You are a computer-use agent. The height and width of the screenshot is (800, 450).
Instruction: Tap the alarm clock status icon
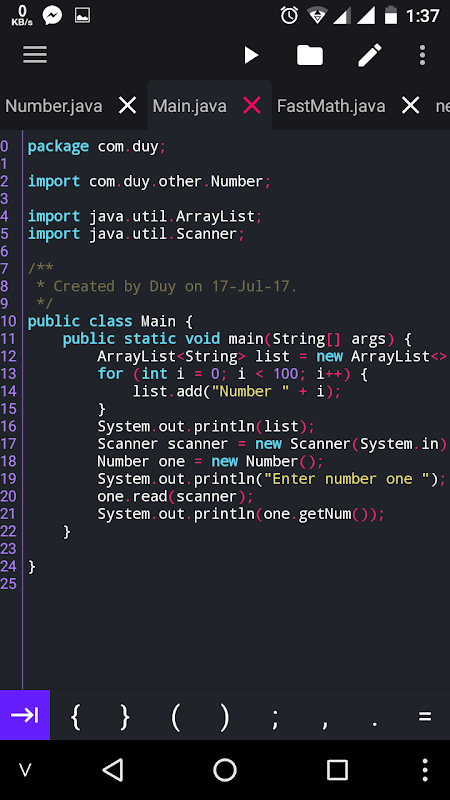(x=289, y=16)
